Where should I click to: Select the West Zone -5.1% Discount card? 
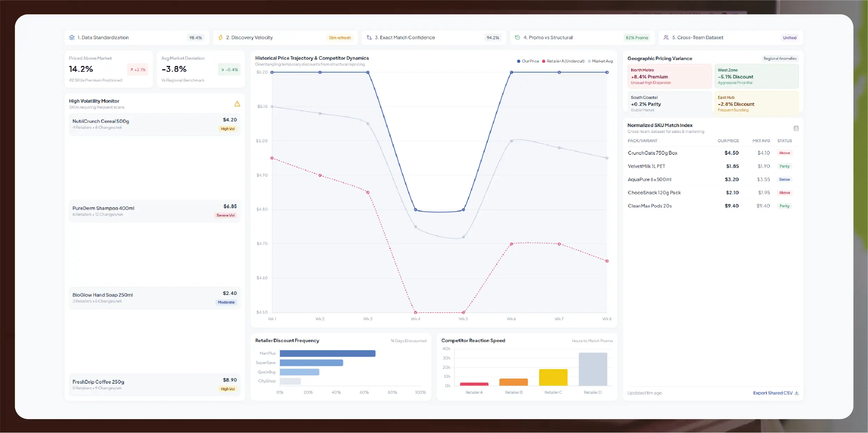pos(757,76)
